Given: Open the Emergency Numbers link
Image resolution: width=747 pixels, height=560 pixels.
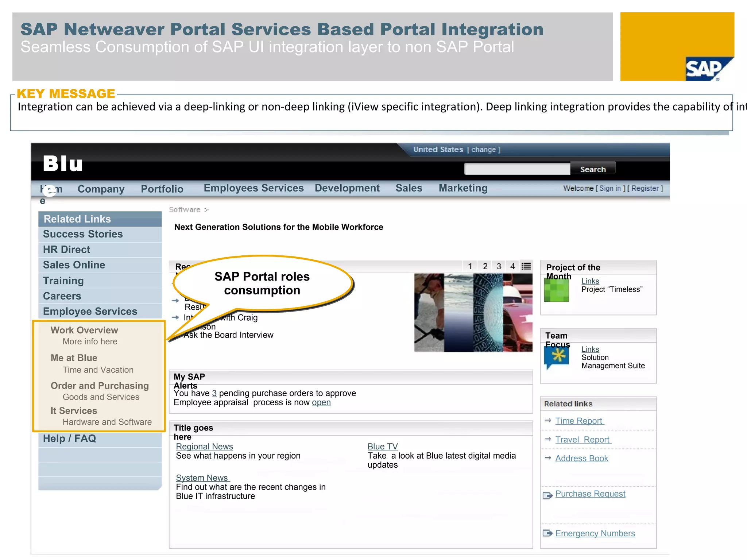Looking at the screenshot, I should [x=595, y=533].
